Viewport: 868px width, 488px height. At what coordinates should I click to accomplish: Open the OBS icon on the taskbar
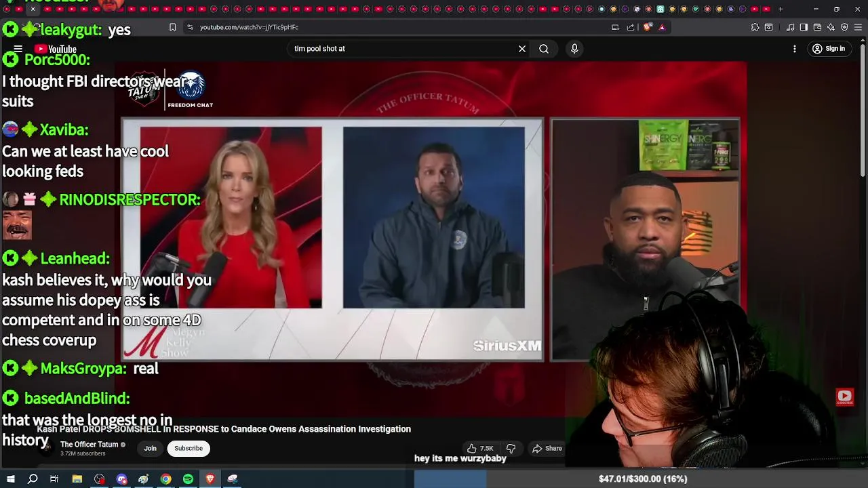click(x=100, y=479)
